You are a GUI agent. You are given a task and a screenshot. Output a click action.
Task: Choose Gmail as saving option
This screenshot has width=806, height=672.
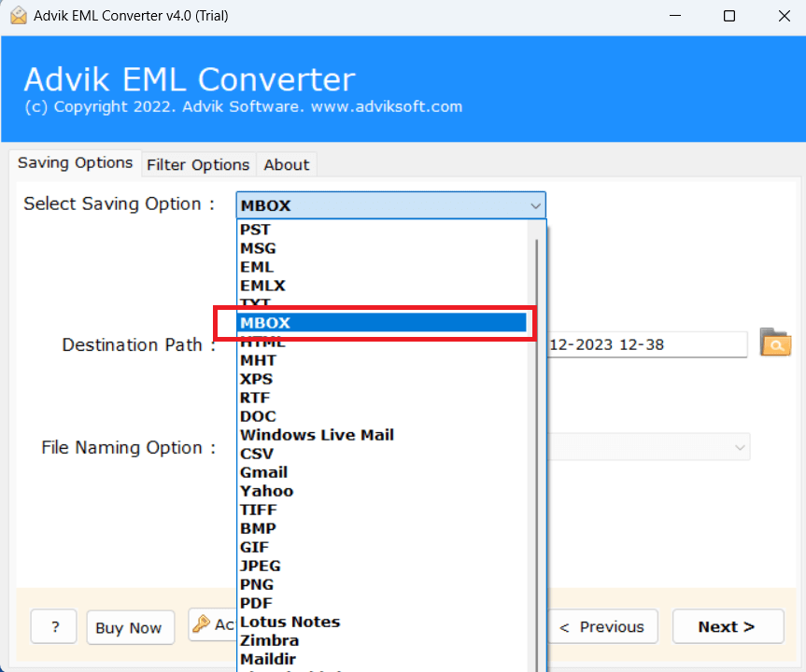(382, 472)
